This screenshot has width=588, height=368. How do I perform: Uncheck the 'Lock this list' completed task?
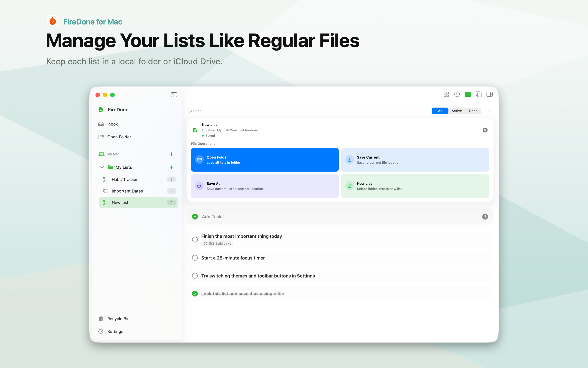pos(195,294)
